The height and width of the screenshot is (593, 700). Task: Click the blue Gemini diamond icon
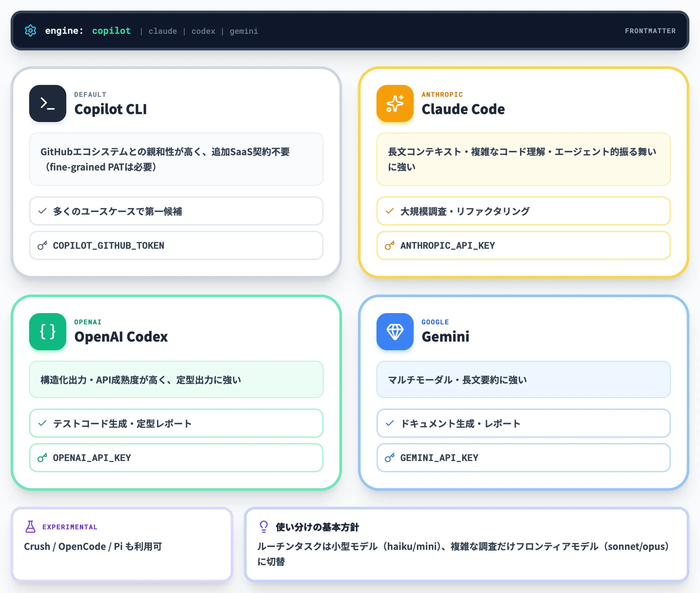395,331
